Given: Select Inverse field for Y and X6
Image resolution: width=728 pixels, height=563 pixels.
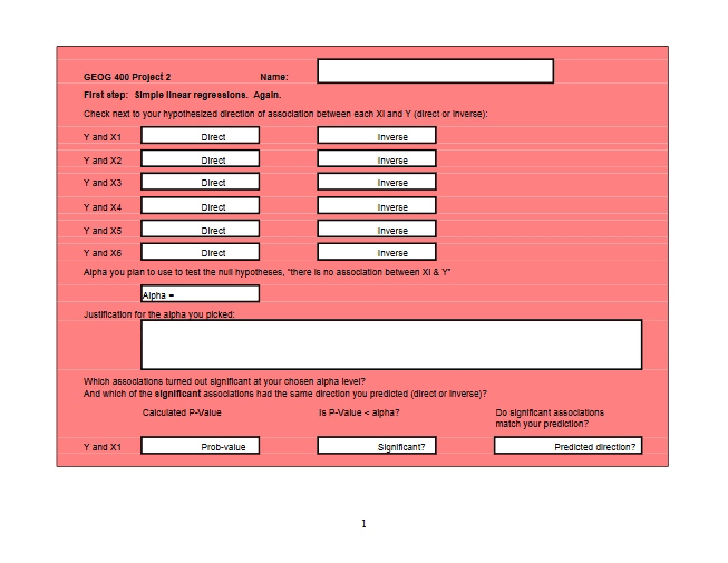Looking at the screenshot, I should [377, 252].
